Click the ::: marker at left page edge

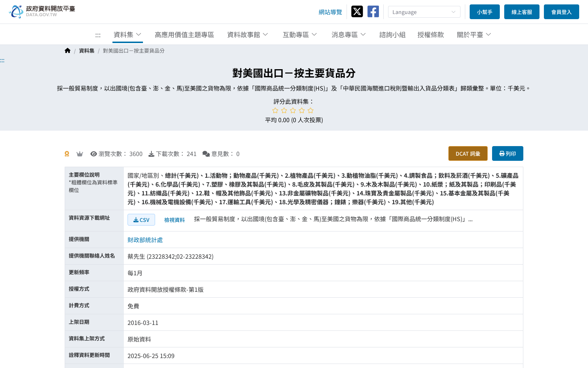(x=2, y=60)
